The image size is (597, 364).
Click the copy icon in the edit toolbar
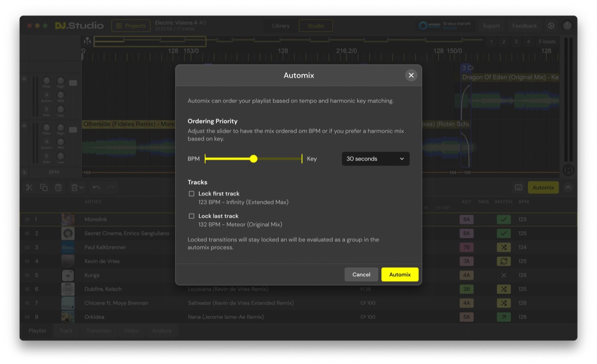point(44,187)
